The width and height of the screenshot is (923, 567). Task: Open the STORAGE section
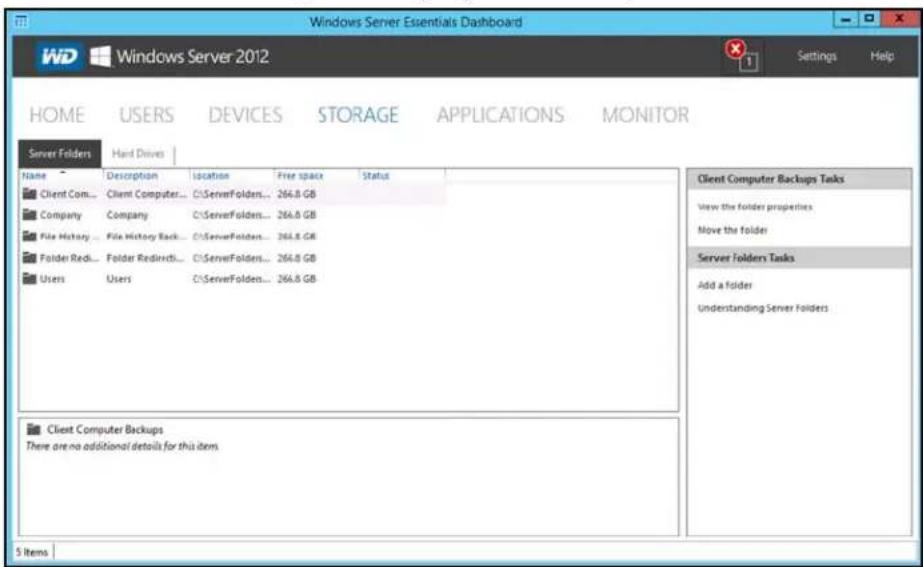pos(358,115)
